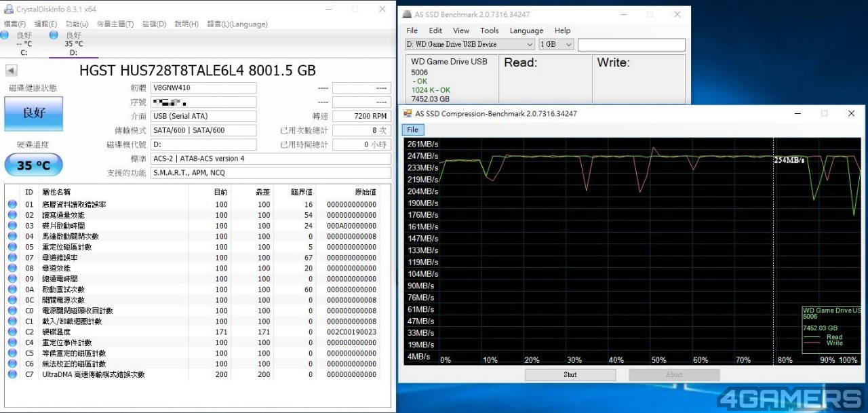Click the Start button in Compression-Benchmark
Viewport: 868px width, 413px height.
[570, 374]
